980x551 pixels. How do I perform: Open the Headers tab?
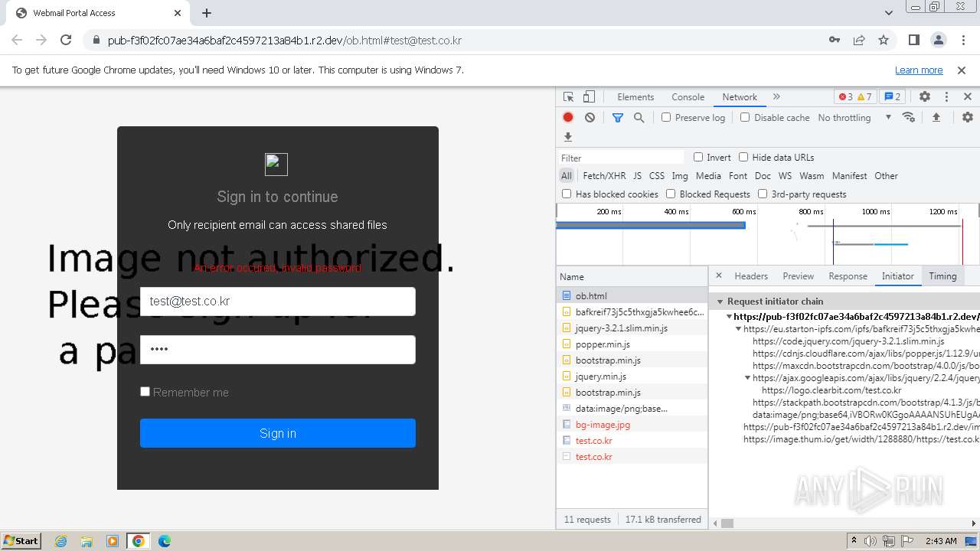751,276
